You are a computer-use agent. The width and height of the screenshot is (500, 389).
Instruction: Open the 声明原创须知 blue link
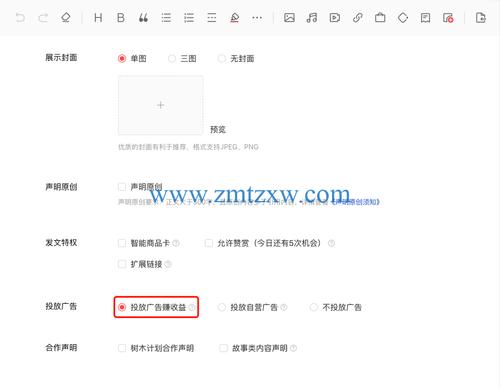point(356,202)
